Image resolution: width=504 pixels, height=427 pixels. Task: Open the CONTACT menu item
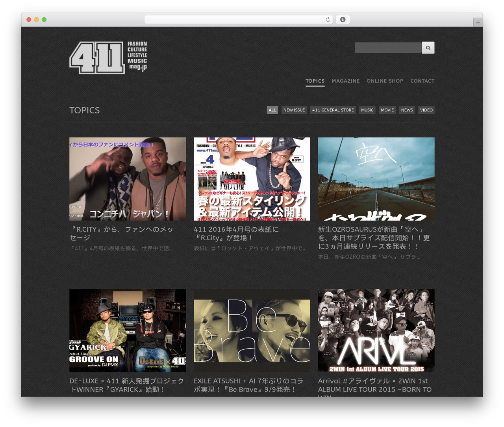click(422, 81)
